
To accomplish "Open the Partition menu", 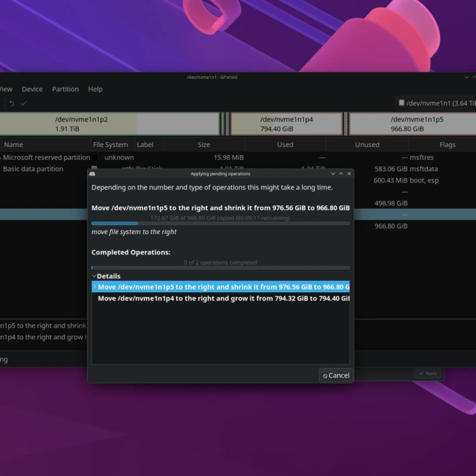I will click(65, 89).
